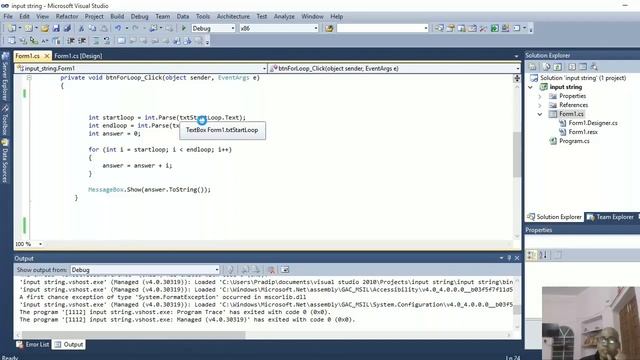Click the Cut scissors icon
The height and width of the screenshot is (360, 640).
coord(81,28)
